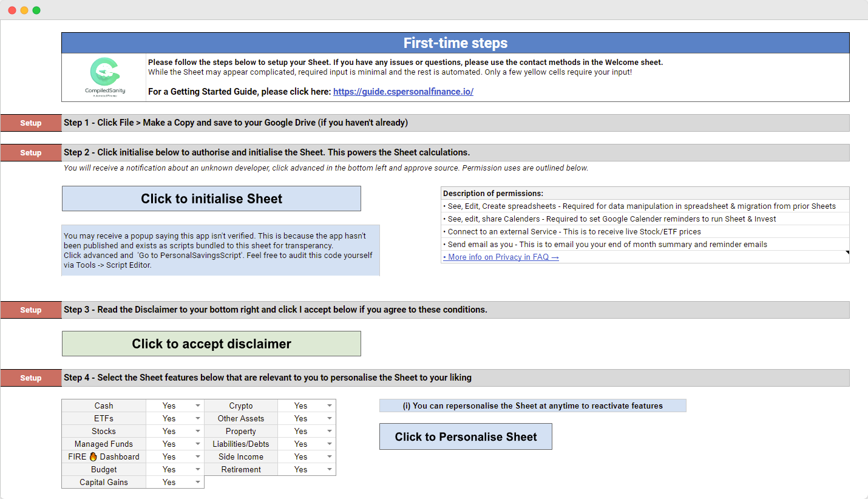868x499 pixels.
Task: Expand the Capital Gains dropdown
Action: 198,482
